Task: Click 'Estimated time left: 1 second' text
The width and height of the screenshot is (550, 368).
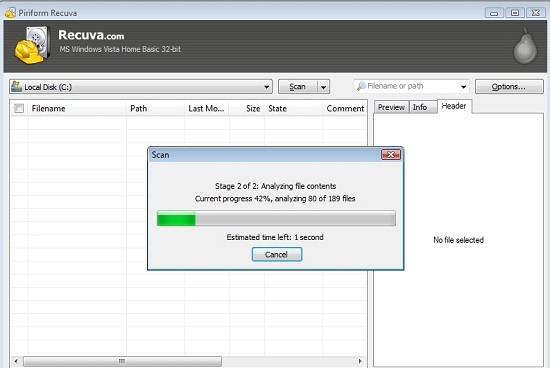Action: [x=275, y=237]
